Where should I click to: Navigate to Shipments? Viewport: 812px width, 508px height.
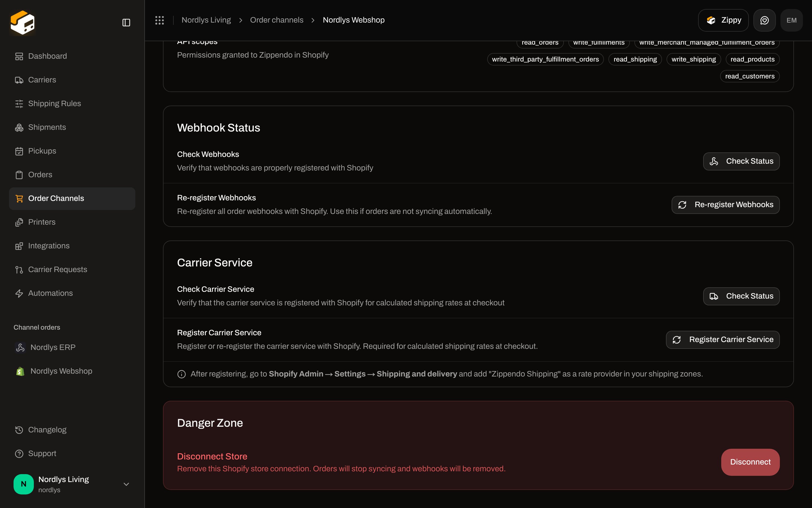click(x=72, y=127)
